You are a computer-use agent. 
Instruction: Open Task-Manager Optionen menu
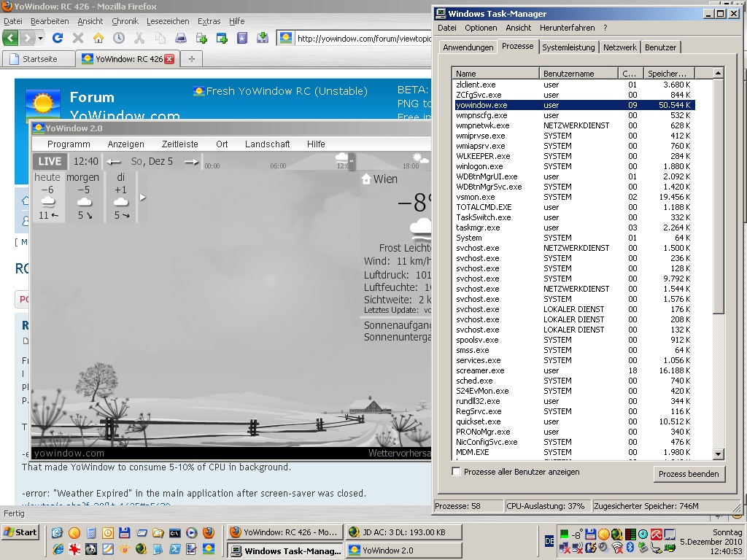click(x=481, y=28)
